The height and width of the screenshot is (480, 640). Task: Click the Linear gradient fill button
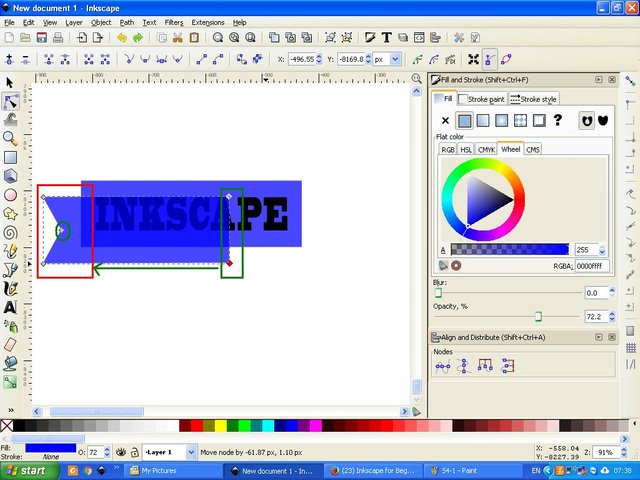pyautogui.click(x=483, y=120)
